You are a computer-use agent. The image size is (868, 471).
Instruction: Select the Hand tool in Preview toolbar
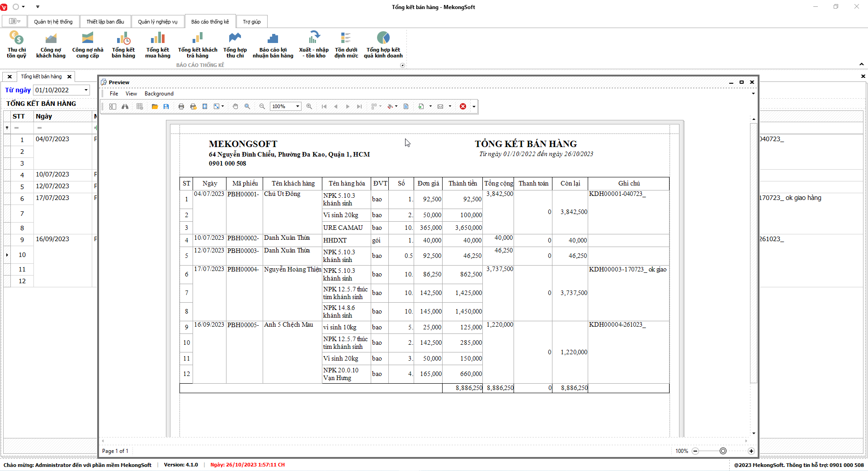[x=235, y=106]
